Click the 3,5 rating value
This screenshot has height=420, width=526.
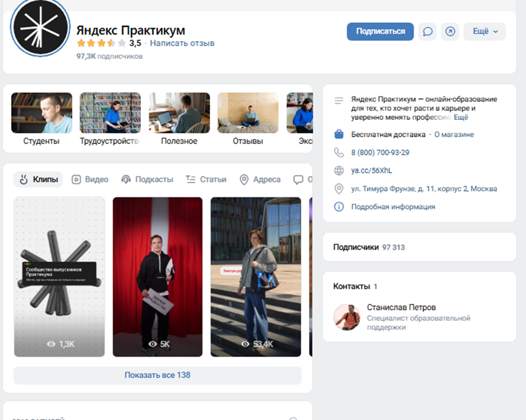135,43
